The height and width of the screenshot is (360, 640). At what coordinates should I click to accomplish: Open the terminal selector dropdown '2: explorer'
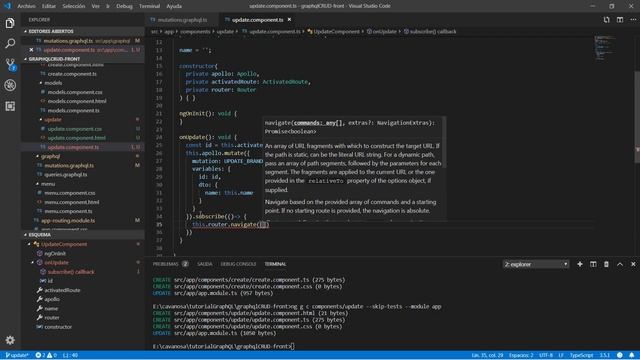(536, 264)
